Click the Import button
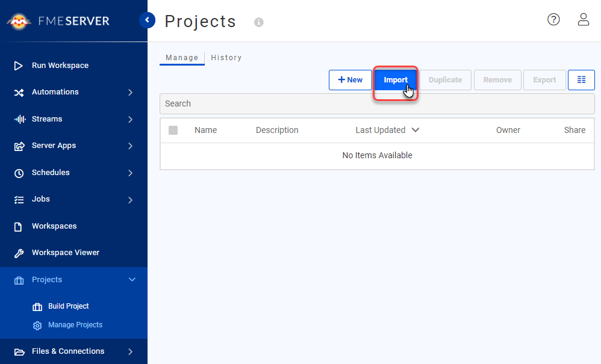The width and height of the screenshot is (601, 364). click(396, 79)
